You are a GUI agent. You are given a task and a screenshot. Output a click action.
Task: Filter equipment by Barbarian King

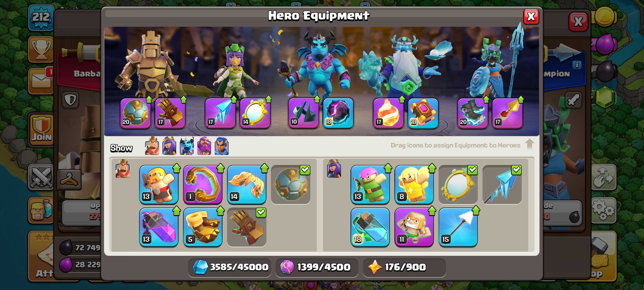click(x=152, y=146)
